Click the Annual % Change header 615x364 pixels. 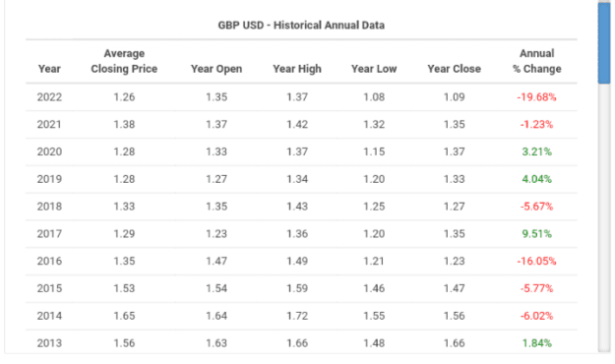[x=537, y=61]
